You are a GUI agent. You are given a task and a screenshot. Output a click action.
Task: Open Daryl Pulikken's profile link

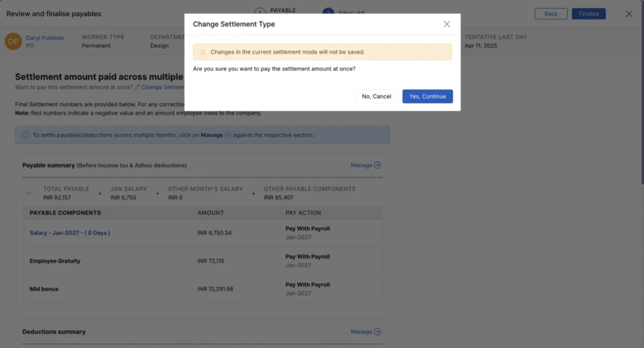coord(45,38)
